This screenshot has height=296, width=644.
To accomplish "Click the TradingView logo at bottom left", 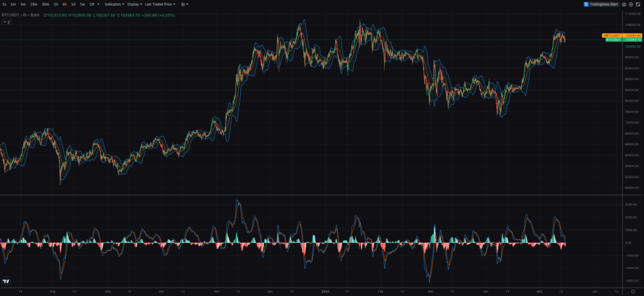I will pos(6,282).
